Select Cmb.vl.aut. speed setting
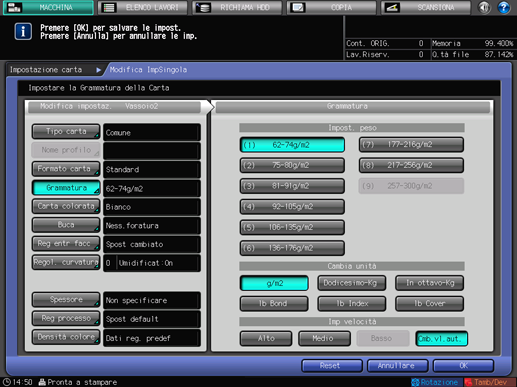The height and width of the screenshot is (387, 517). 441,339
